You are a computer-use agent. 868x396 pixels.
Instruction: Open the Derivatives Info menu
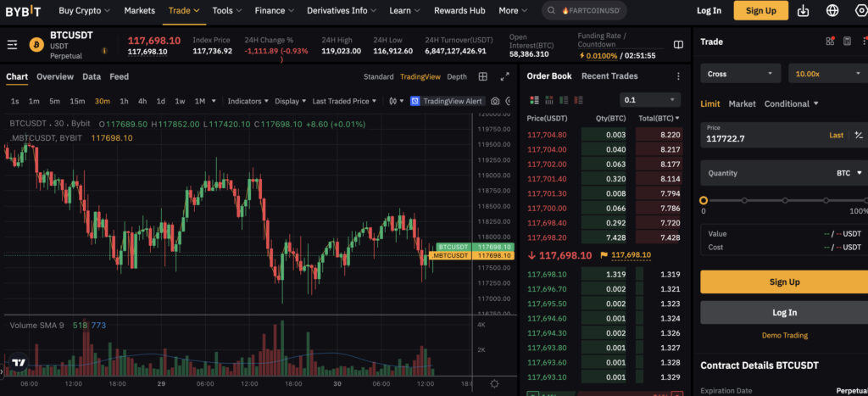(x=342, y=10)
